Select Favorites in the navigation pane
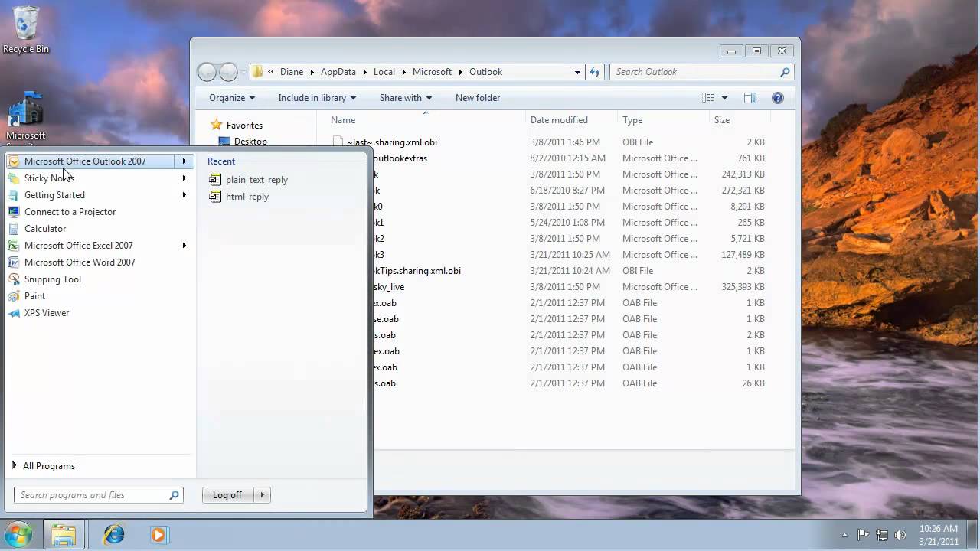The image size is (980, 551). (244, 126)
